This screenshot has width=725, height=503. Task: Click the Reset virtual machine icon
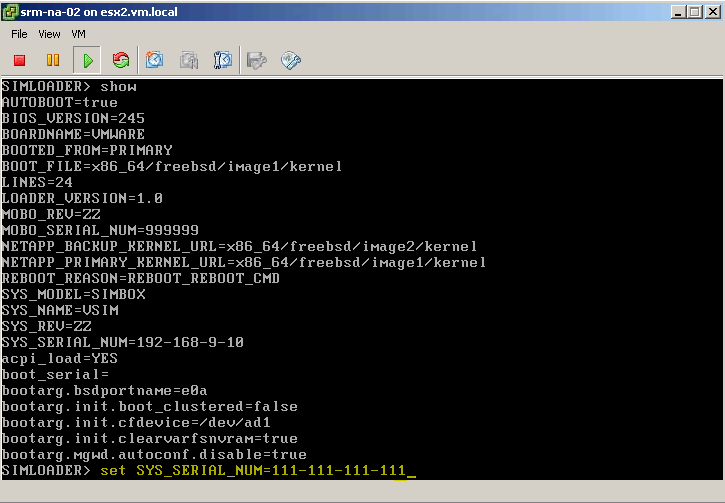pos(121,60)
